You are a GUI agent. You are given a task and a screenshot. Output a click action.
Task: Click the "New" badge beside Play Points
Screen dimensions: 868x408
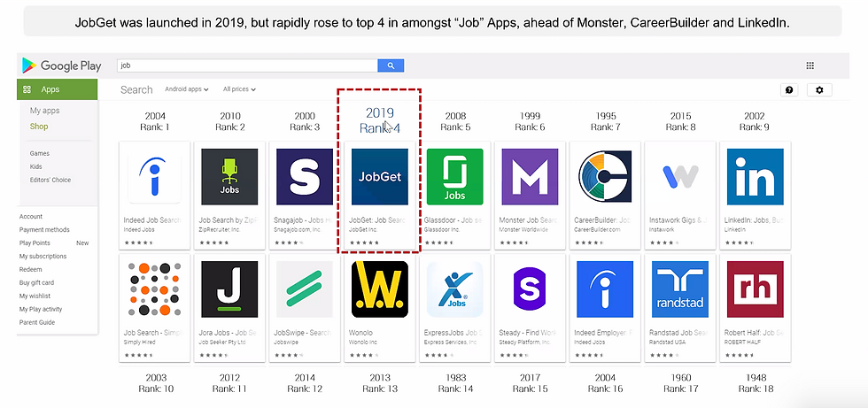click(x=82, y=243)
